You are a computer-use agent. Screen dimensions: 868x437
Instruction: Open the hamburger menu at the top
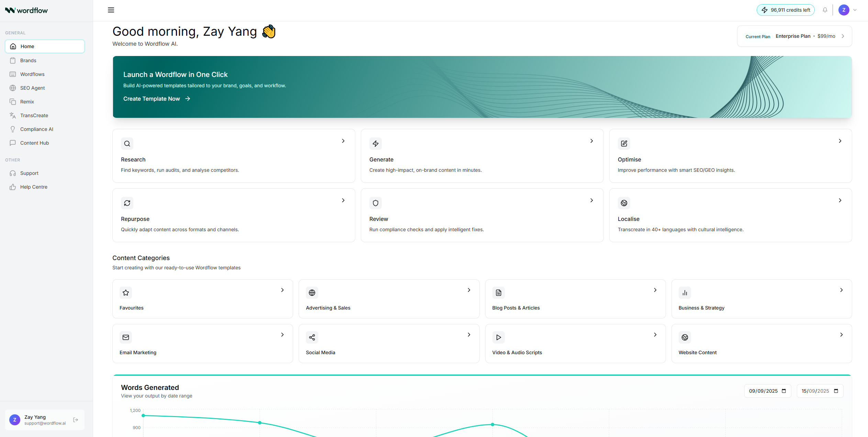[x=111, y=10]
